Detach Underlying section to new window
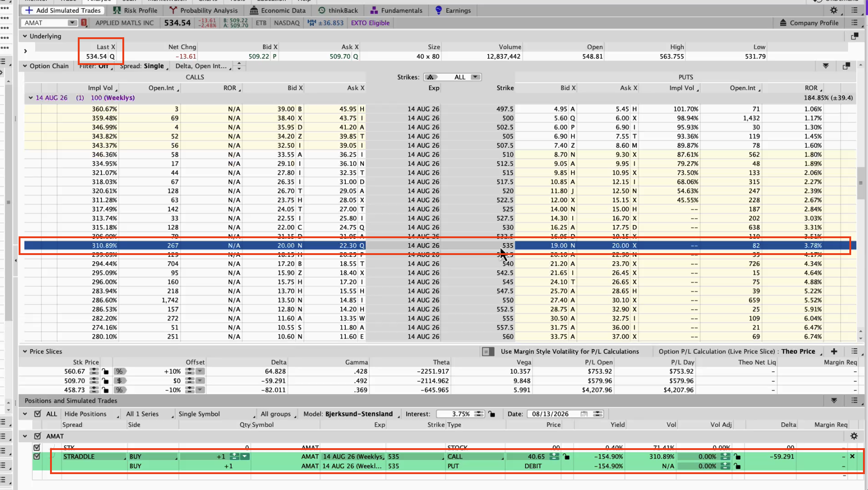The height and width of the screenshot is (490, 868). [854, 36]
